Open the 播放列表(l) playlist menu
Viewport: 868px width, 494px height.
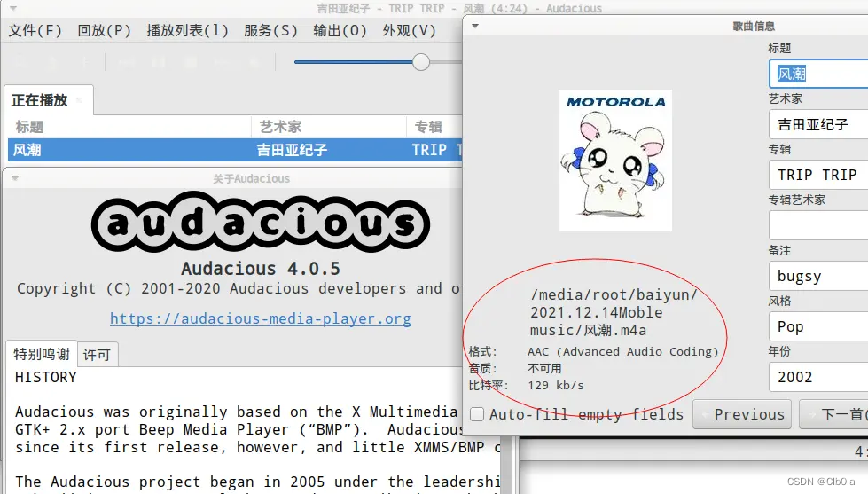tap(188, 30)
